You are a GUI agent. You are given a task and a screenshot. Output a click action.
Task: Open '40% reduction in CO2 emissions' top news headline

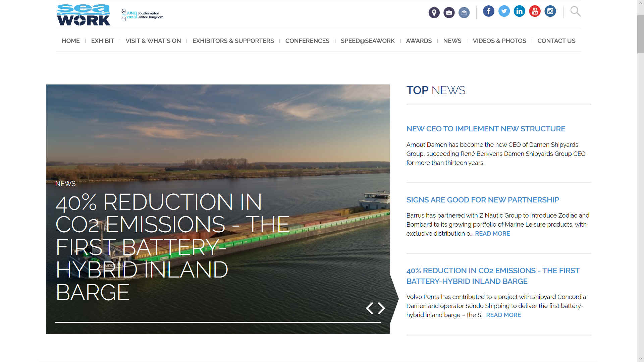(493, 276)
